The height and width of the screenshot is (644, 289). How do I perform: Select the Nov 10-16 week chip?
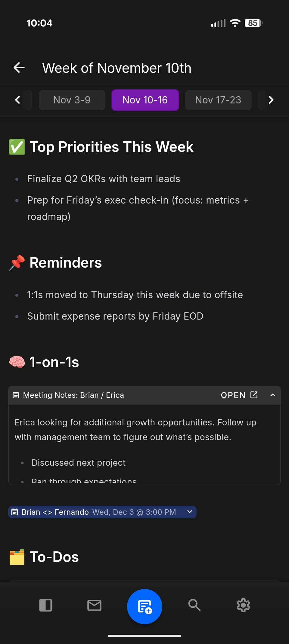coord(145,100)
